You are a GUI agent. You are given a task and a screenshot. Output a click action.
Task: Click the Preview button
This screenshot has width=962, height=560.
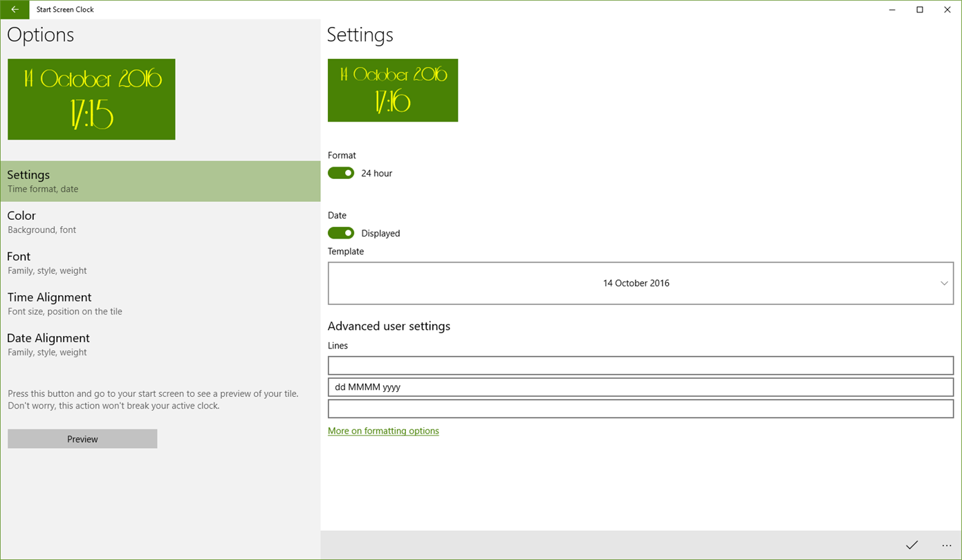[82, 439]
